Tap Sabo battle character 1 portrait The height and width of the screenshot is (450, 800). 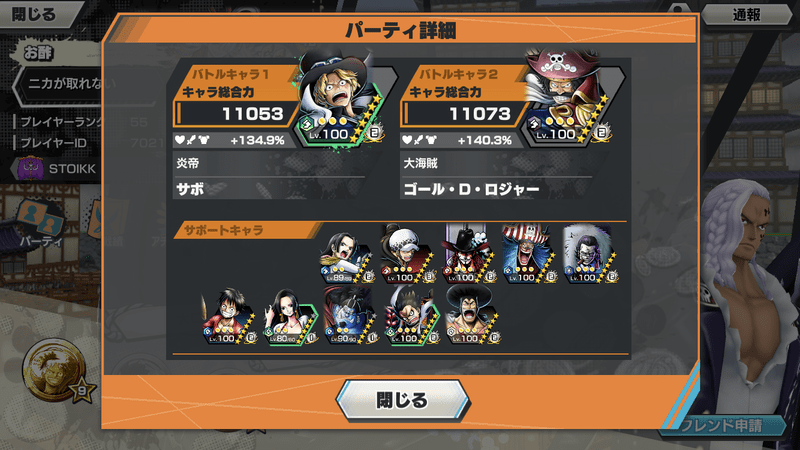click(x=339, y=101)
